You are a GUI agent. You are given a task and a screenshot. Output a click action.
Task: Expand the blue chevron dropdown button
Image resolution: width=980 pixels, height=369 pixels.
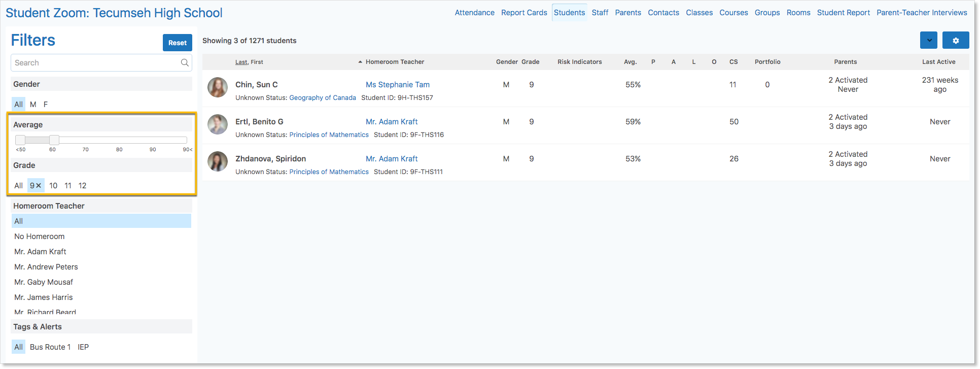pyautogui.click(x=928, y=41)
